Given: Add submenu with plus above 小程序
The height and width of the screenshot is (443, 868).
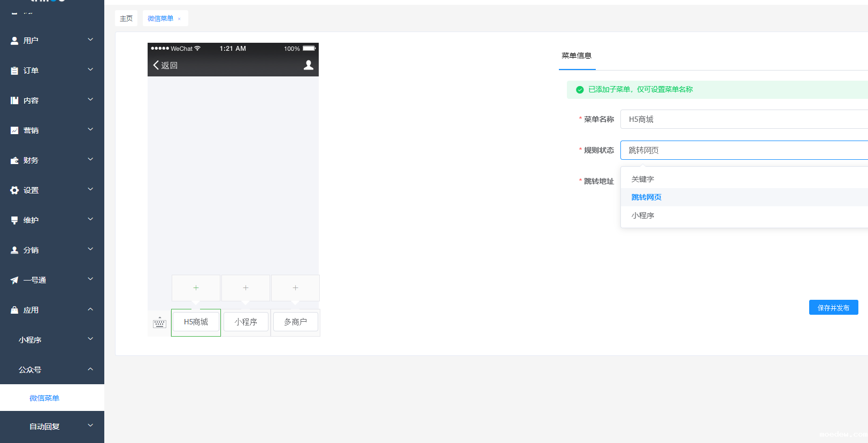Looking at the screenshot, I should coord(245,288).
